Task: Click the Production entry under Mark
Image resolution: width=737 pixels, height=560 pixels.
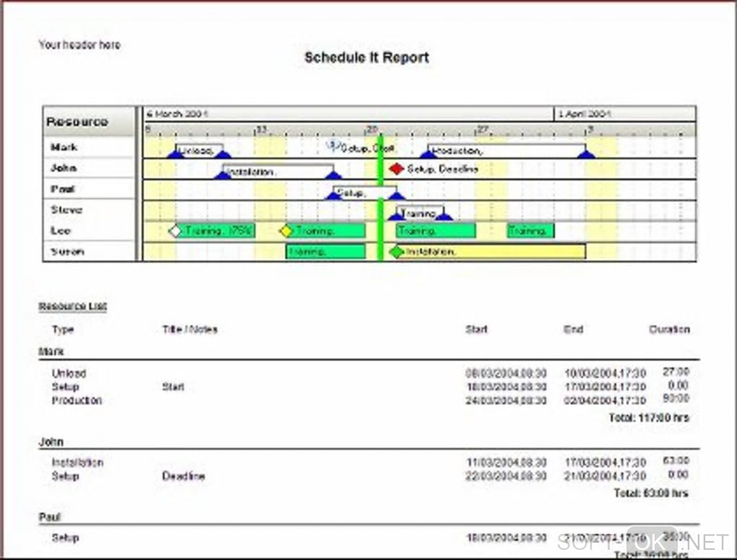Action: pos(77,400)
